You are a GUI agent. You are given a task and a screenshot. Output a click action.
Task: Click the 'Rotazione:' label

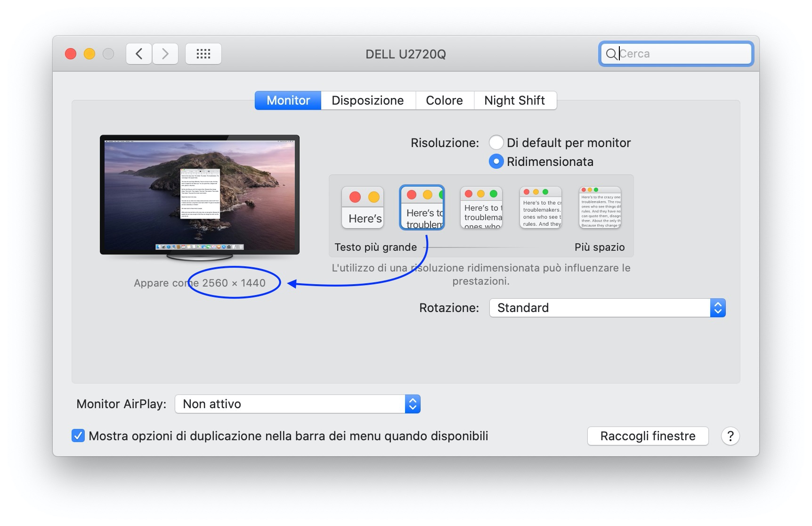[449, 308]
